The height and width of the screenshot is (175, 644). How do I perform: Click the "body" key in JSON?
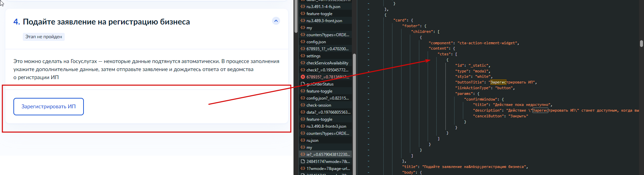pos(409,173)
